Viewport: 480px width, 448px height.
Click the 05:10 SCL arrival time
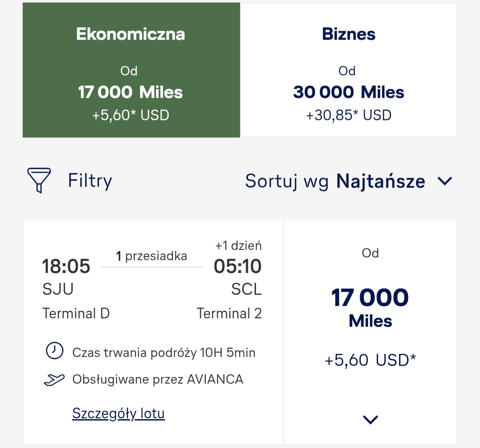click(x=237, y=266)
